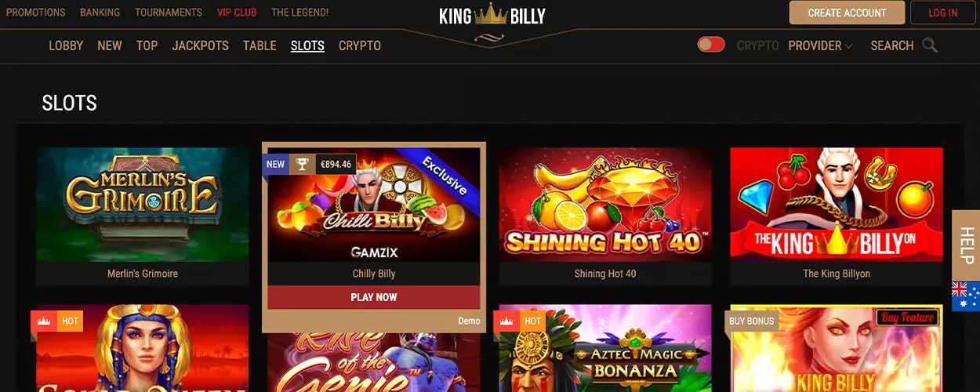Toggle the Crypto switch on

[x=711, y=45]
